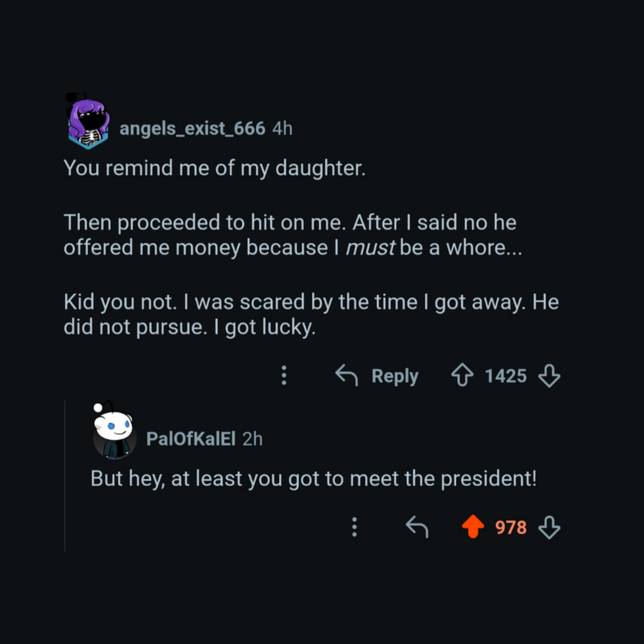
Task: Open the three-dot menu on angels_exist_666's comment
Action: point(284,376)
